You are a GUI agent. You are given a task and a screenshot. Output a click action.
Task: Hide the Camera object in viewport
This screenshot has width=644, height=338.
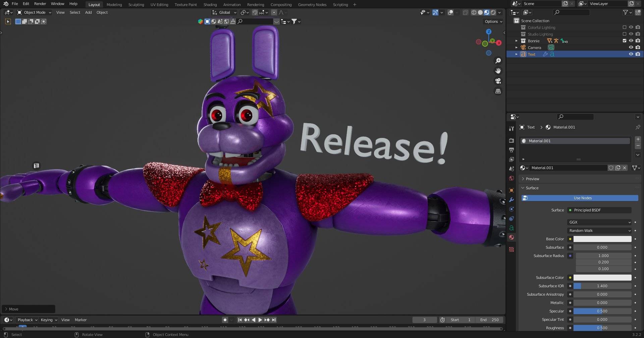[x=631, y=47]
